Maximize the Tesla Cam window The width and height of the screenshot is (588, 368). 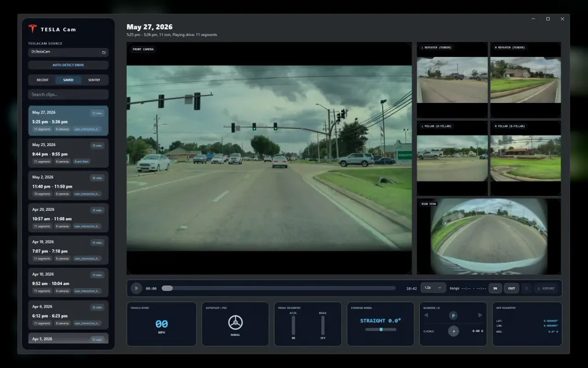coord(548,19)
